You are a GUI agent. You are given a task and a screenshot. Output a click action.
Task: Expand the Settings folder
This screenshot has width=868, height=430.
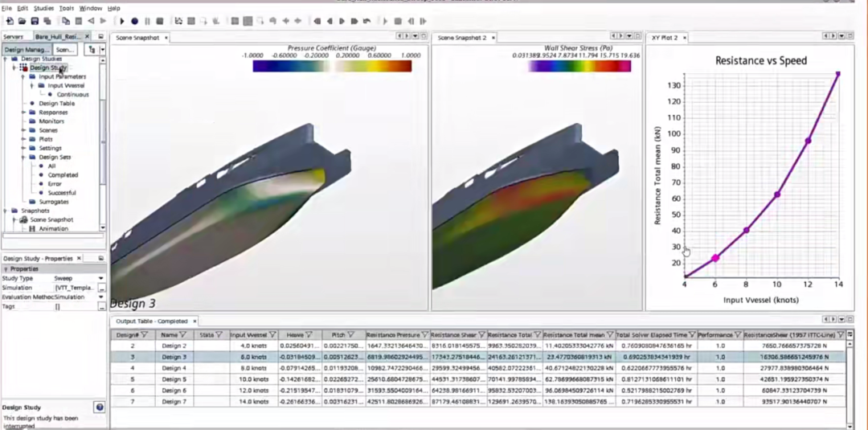point(23,149)
